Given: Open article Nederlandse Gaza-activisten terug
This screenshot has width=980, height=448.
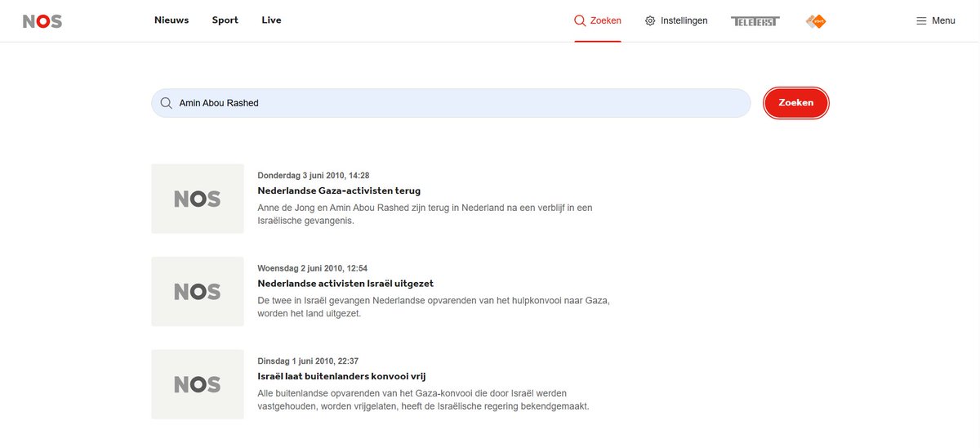Looking at the screenshot, I should coord(339,190).
